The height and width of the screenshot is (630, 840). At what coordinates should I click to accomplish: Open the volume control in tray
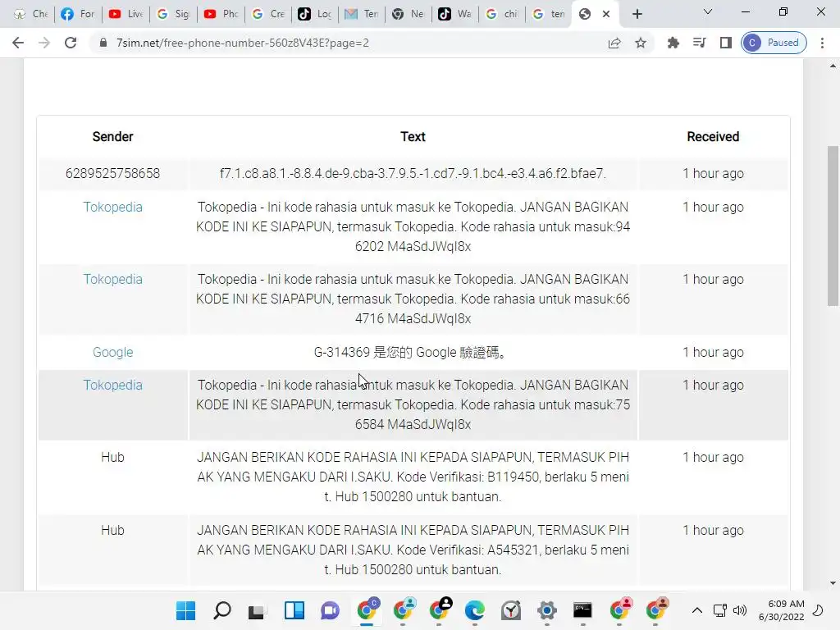point(740,610)
